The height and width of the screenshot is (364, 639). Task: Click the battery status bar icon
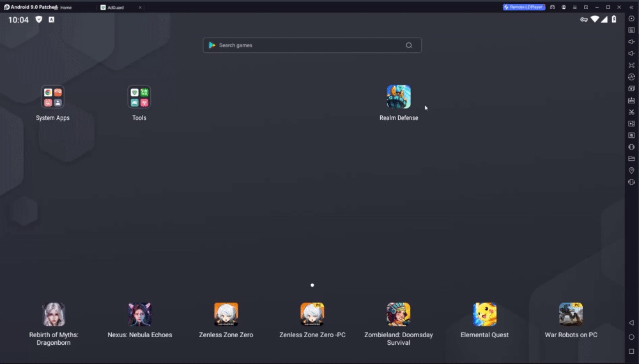point(613,19)
